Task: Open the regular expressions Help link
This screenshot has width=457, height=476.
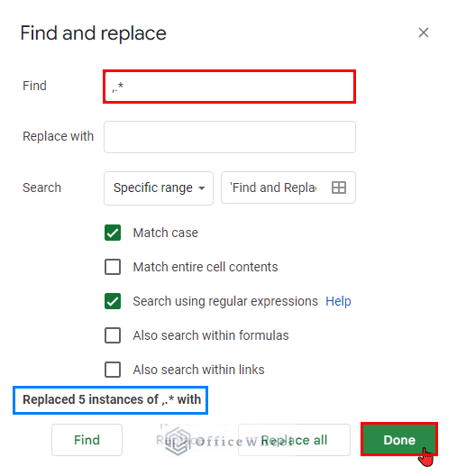Action: [x=338, y=301]
